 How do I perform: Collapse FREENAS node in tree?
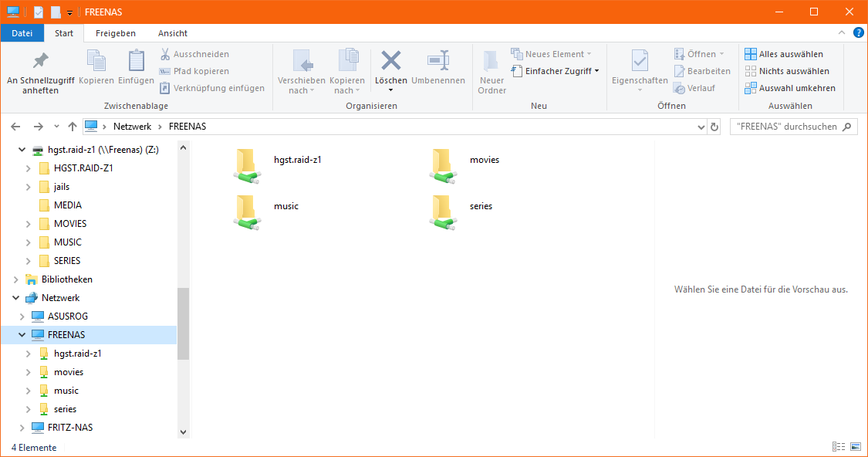pyautogui.click(x=22, y=335)
